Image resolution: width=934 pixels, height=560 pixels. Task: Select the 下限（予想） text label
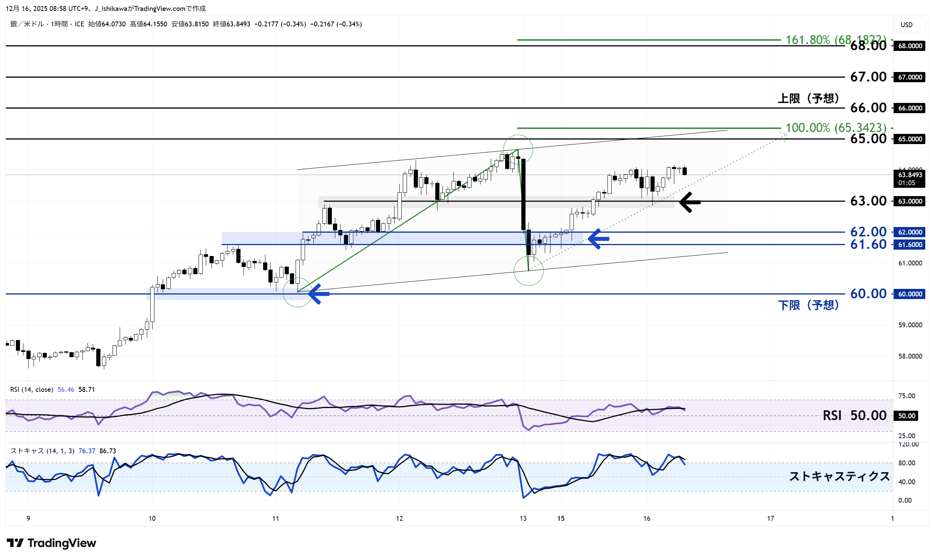(808, 305)
